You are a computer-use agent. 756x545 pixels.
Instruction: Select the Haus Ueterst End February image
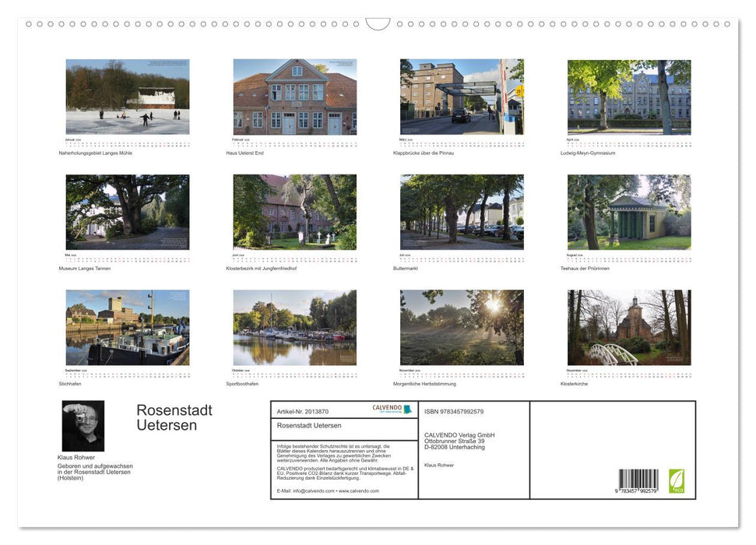[294, 97]
